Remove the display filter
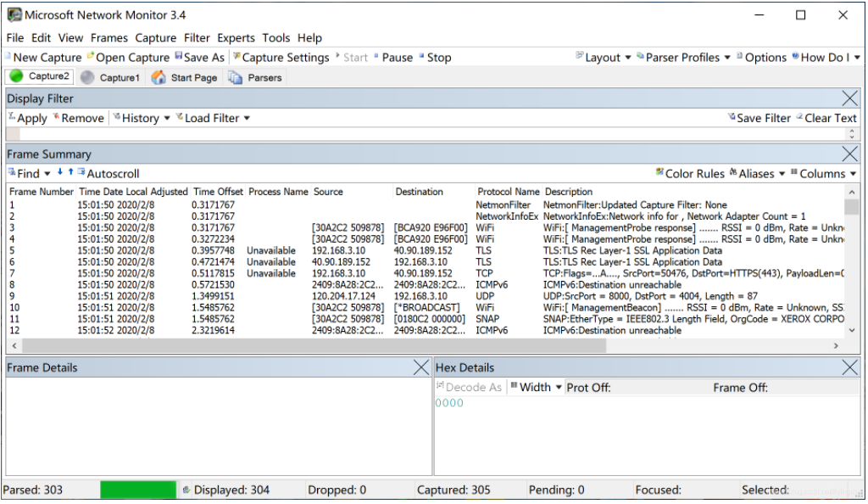Viewport: 868px width, 504px height. [x=78, y=119]
